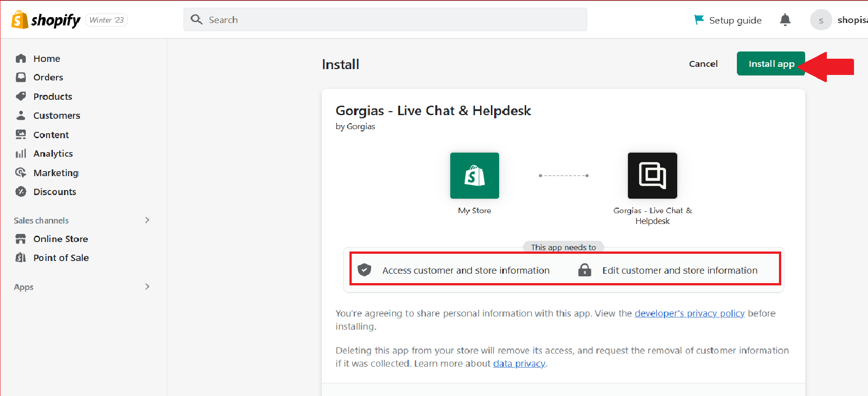
Task: Click the Marketing target icon
Action: click(x=21, y=172)
